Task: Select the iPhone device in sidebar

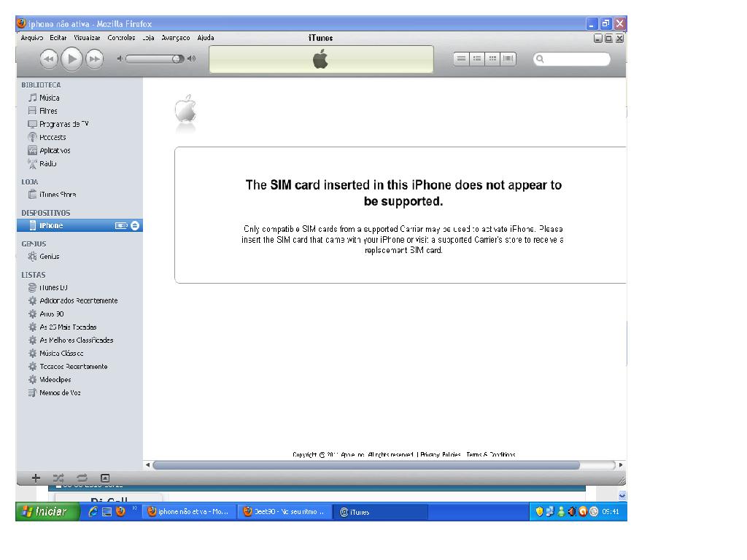Action: [80, 225]
